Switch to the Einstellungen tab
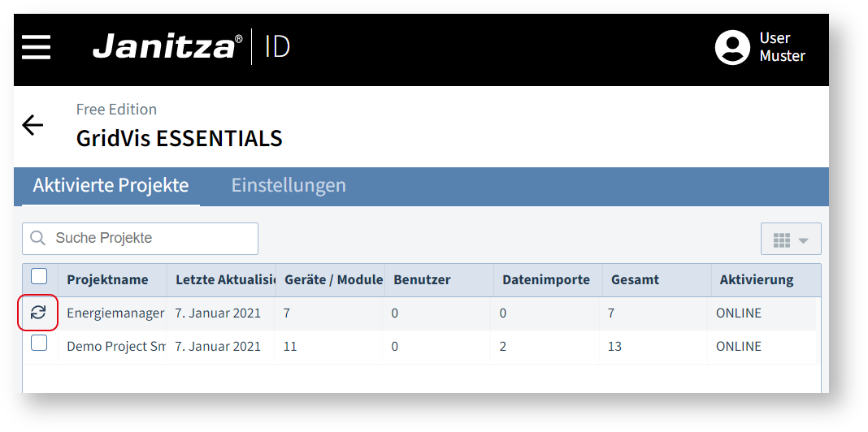Viewport: 868px width, 432px height. click(x=289, y=185)
